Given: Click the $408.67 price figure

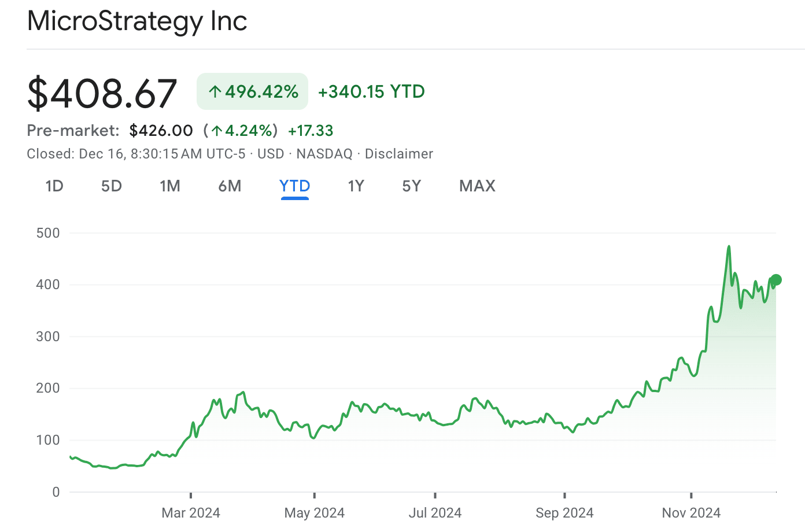Looking at the screenshot, I should pos(102,93).
